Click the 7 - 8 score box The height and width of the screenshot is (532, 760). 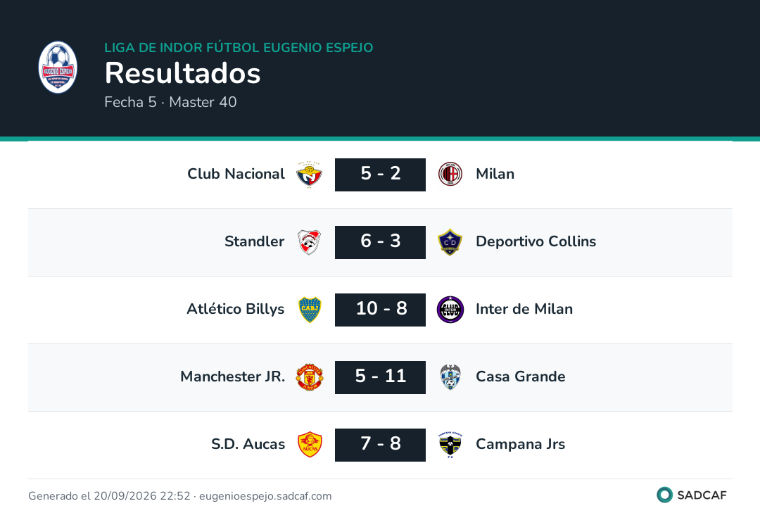click(x=381, y=445)
